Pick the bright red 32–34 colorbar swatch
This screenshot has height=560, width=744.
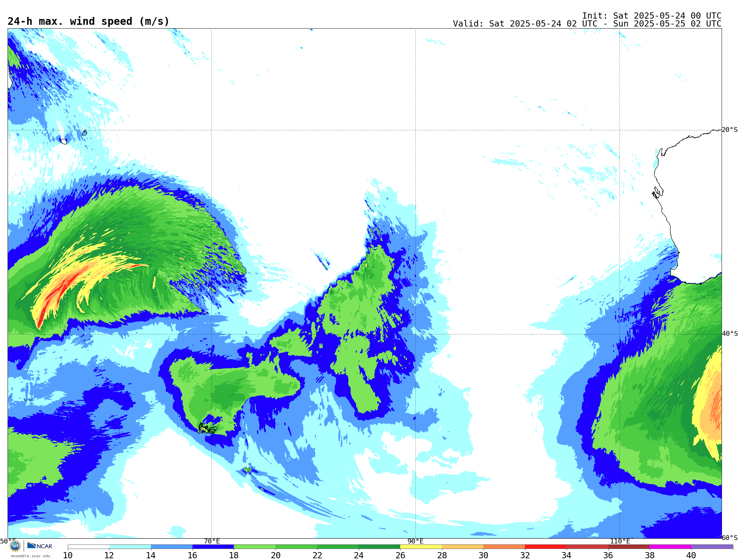tap(546, 547)
